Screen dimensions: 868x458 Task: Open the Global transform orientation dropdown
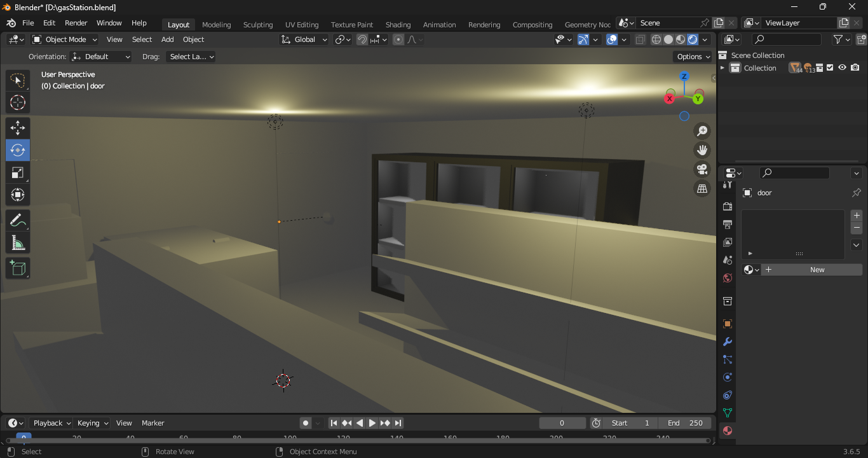point(304,39)
